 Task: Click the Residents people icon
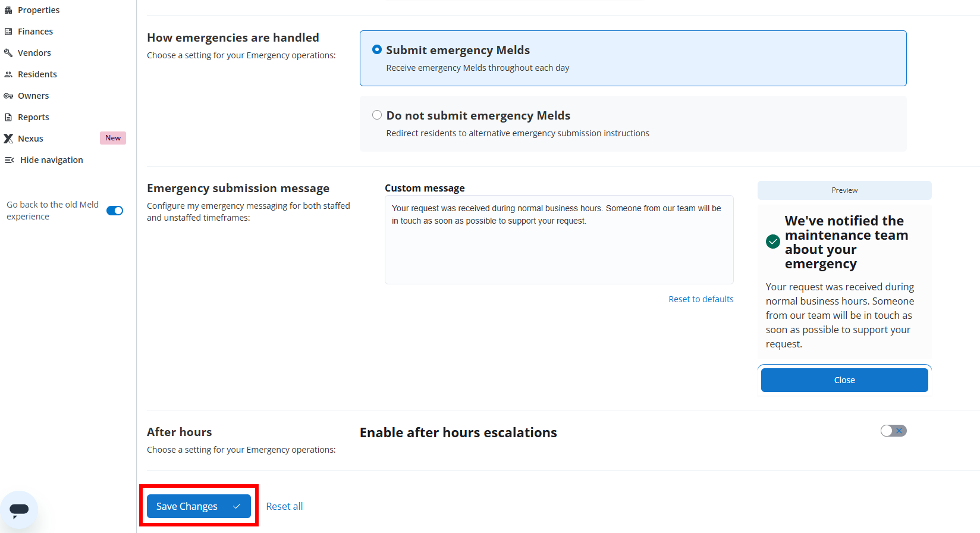[x=8, y=74]
